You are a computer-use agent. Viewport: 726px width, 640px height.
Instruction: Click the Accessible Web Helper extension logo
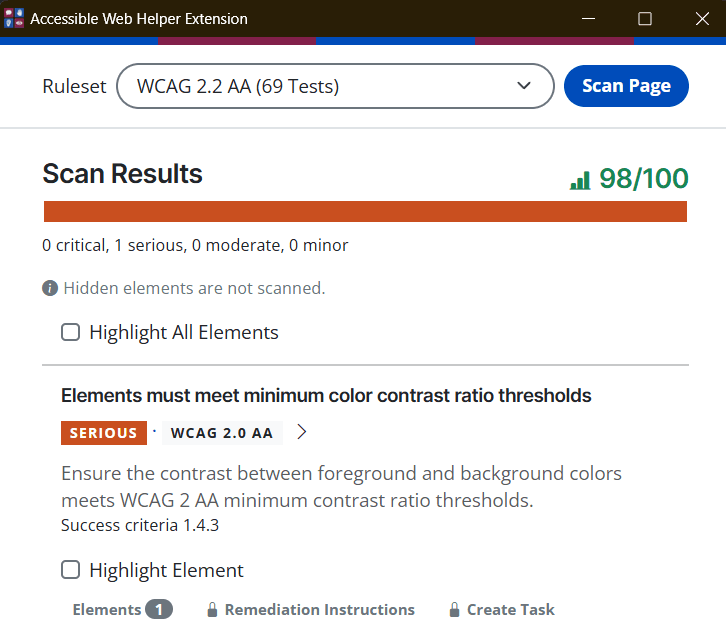coord(14,18)
